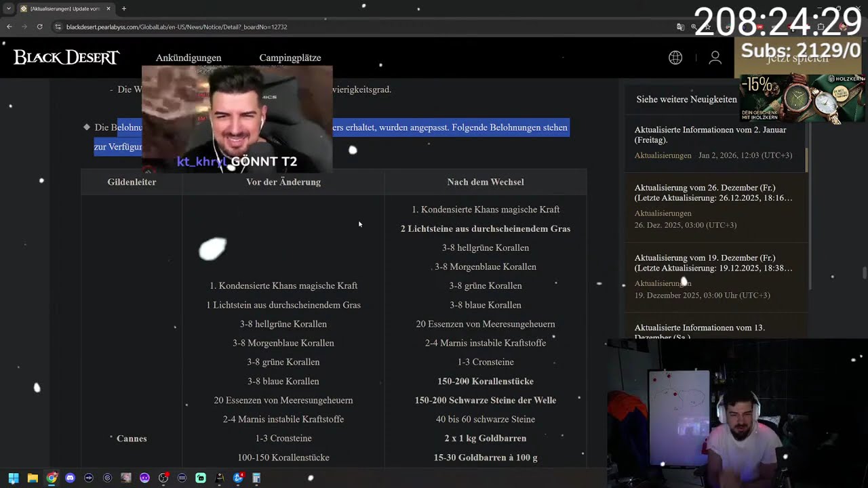Open a new browser tab with plus
The width and height of the screenshot is (868, 488).
[x=123, y=8]
